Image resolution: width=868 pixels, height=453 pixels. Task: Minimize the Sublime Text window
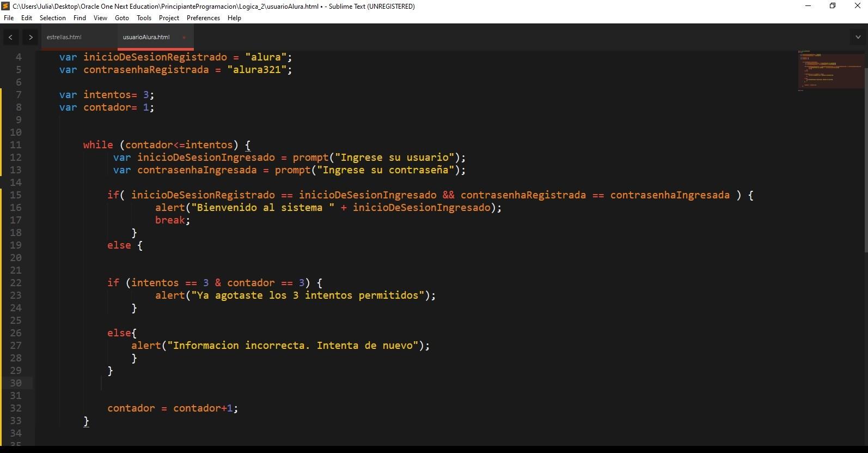tap(808, 6)
